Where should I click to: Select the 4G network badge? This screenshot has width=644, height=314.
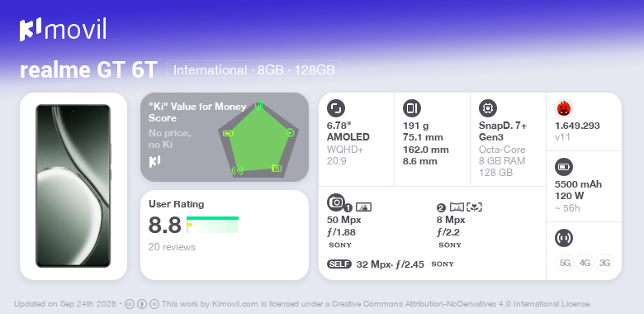[585, 263]
